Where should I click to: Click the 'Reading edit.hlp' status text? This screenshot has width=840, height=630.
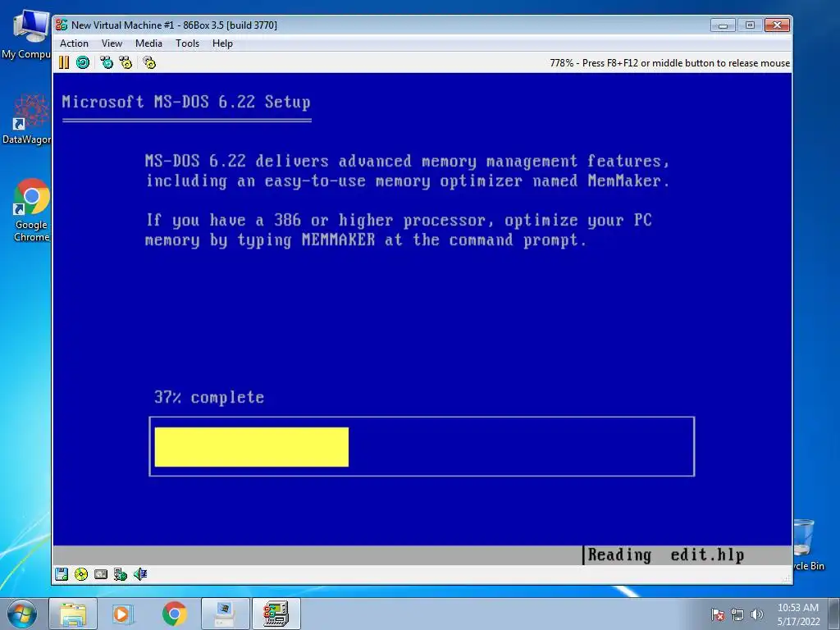pyautogui.click(x=666, y=555)
